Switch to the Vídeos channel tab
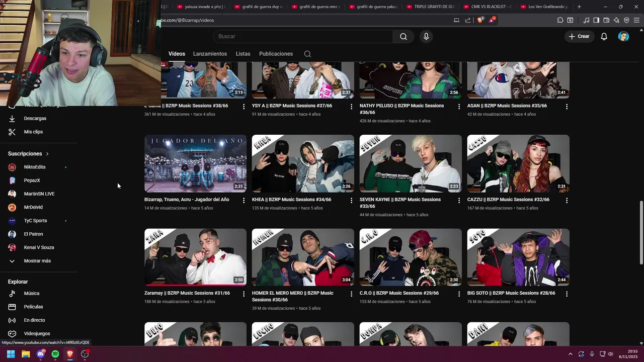The height and width of the screenshot is (362, 644). pyautogui.click(x=177, y=54)
